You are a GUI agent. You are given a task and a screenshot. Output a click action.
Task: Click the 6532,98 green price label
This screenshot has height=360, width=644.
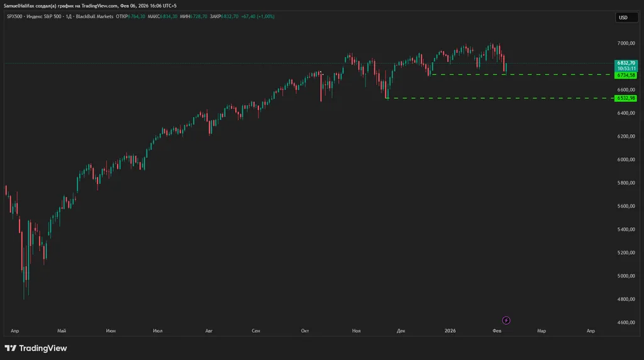[x=626, y=98]
